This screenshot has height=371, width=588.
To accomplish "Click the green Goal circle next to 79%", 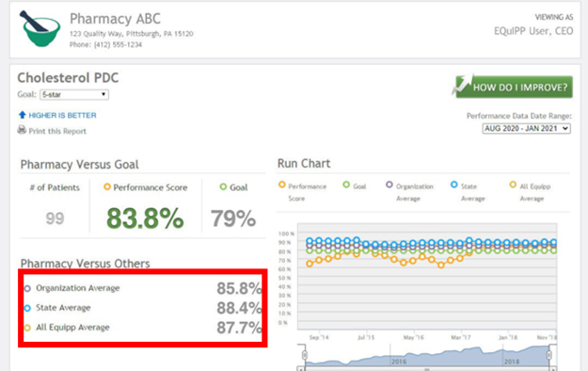I will (223, 186).
